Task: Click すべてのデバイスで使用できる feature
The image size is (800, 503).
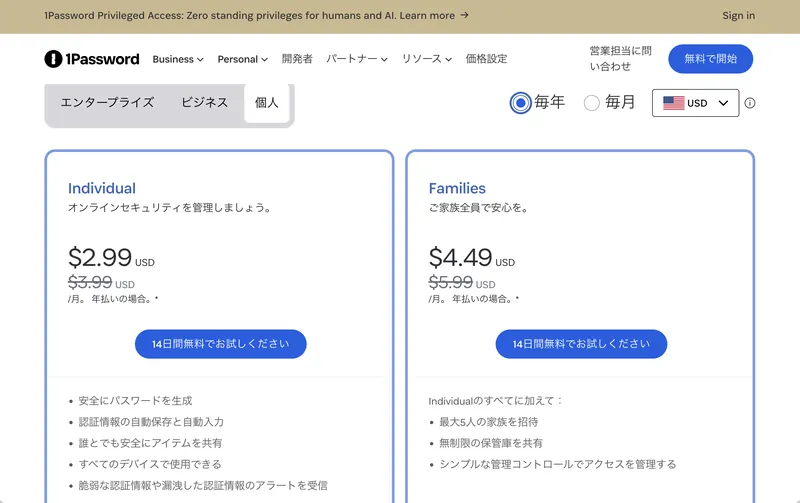Action: pyautogui.click(x=150, y=464)
